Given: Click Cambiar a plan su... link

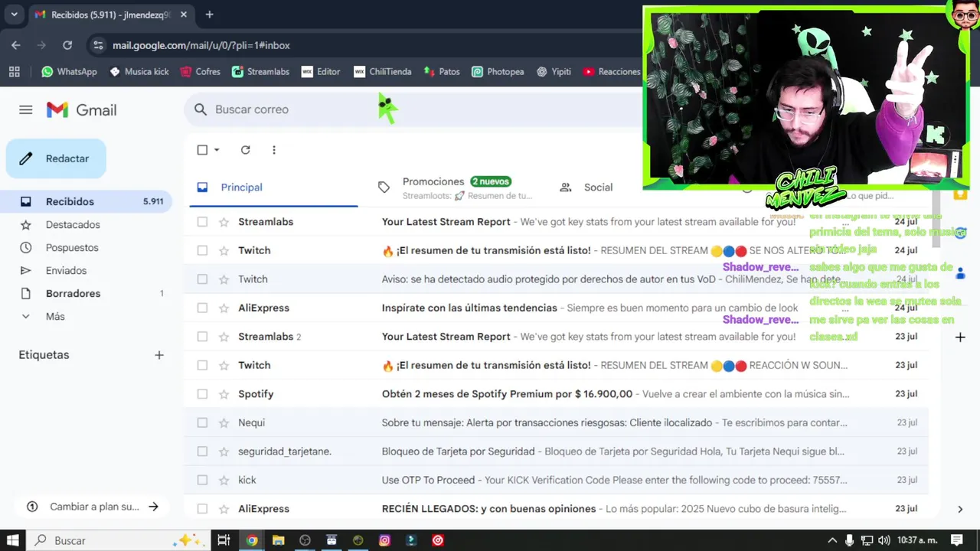Looking at the screenshot, I should coord(95,507).
